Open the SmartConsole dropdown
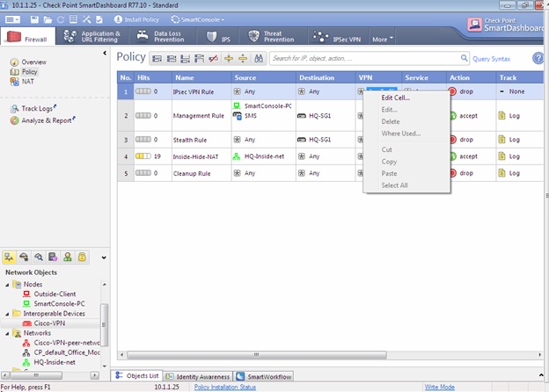The width and height of the screenshot is (549, 392). click(197, 19)
